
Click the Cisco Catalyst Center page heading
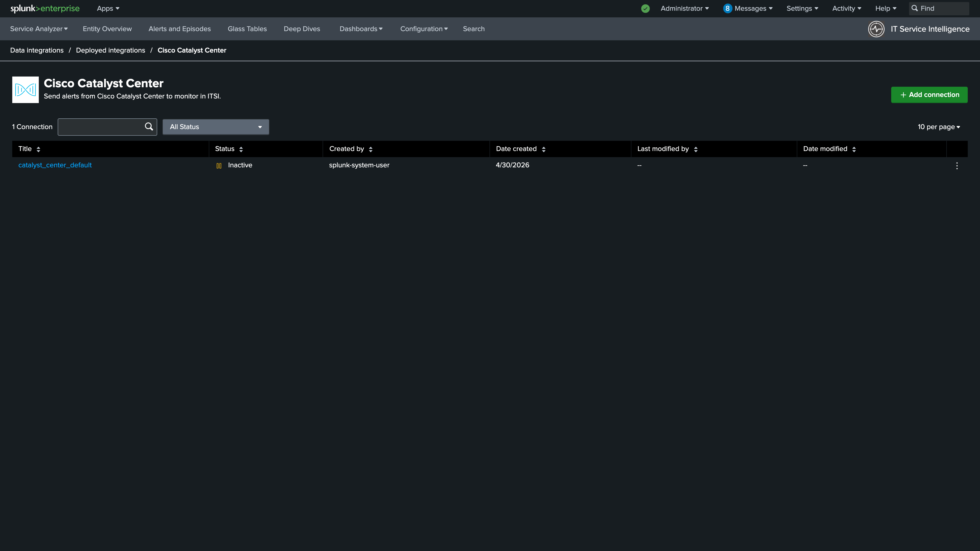[x=103, y=83]
